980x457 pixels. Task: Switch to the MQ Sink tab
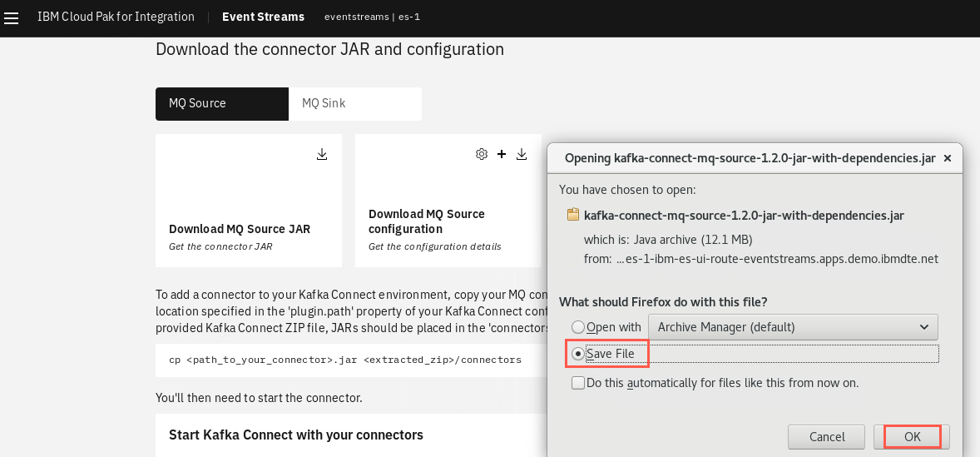(x=355, y=104)
